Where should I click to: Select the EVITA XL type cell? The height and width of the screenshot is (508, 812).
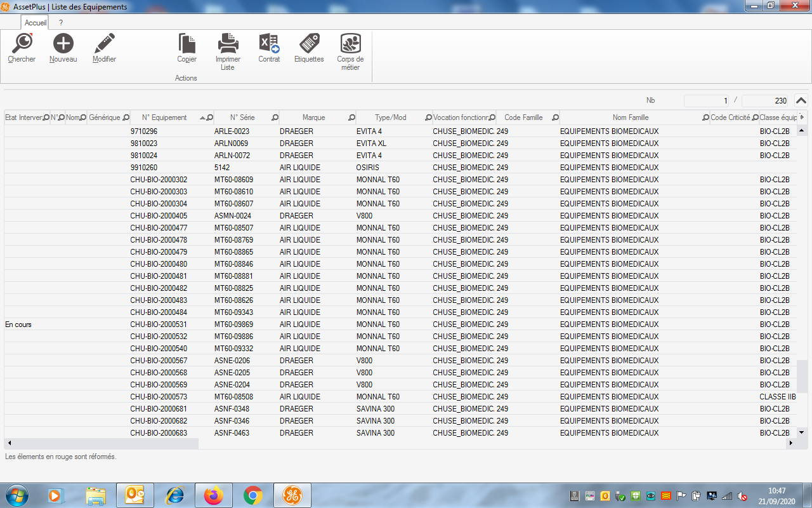click(x=371, y=144)
